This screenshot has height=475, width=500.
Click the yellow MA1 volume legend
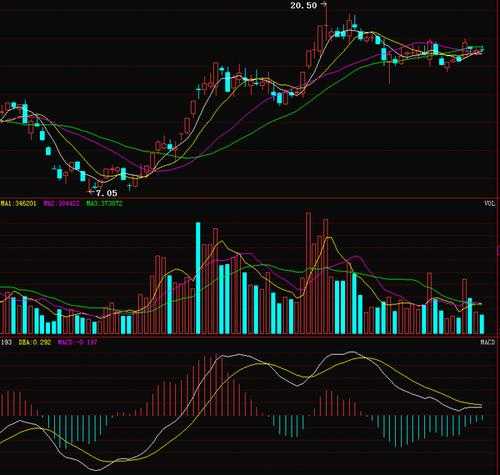click(x=18, y=203)
